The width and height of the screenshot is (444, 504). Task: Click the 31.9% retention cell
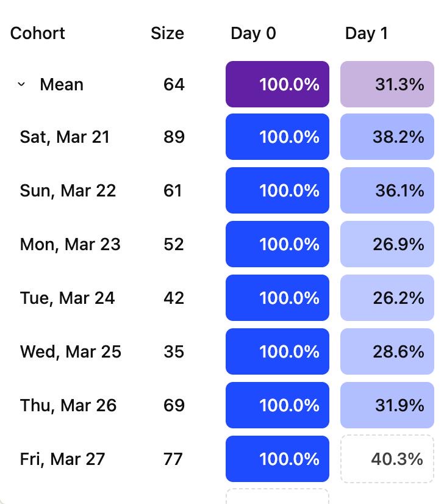(x=387, y=405)
